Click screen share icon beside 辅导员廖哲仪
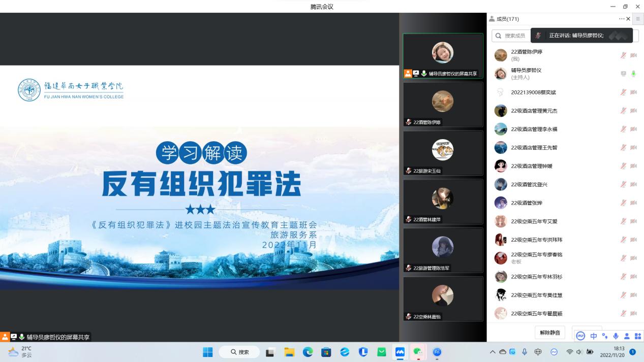The height and width of the screenshot is (362, 644). (623, 74)
